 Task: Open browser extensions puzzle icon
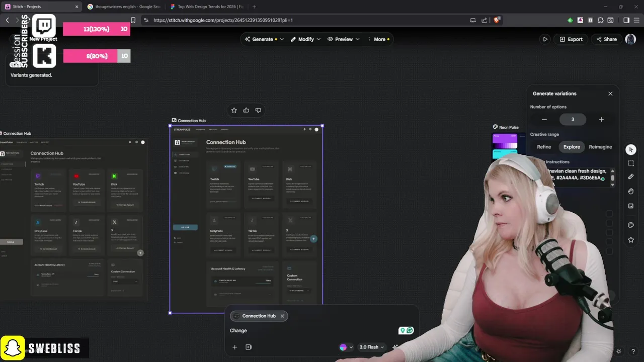coord(600,20)
